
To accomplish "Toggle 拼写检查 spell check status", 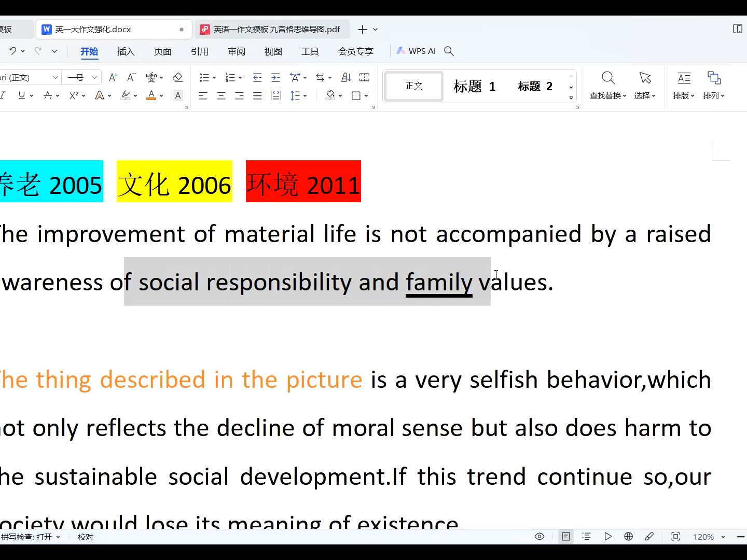I will pyautogui.click(x=31, y=537).
